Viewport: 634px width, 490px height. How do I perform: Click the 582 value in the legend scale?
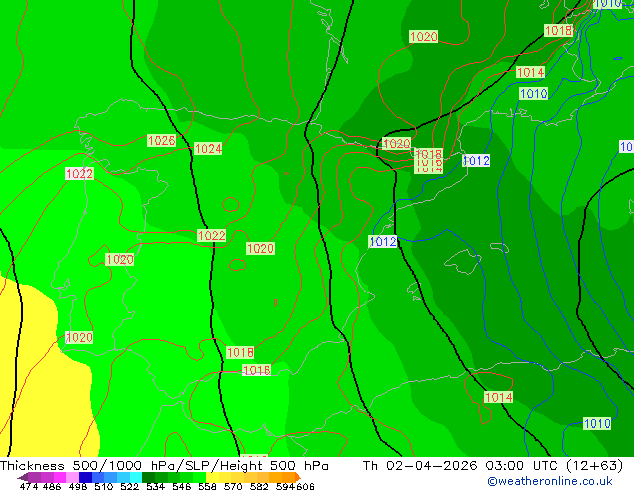pyautogui.click(x=259, y=486)
